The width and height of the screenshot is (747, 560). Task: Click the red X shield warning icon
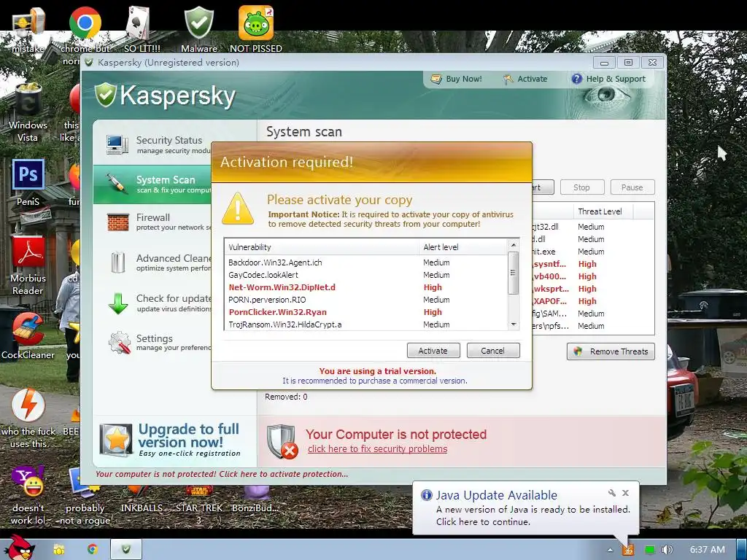pyautogui.click(x=282, y=441)
